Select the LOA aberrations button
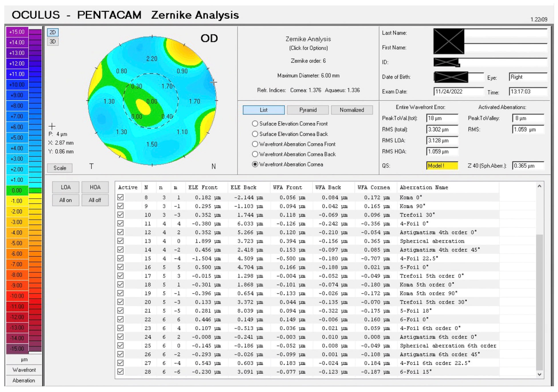 [66, 187]
